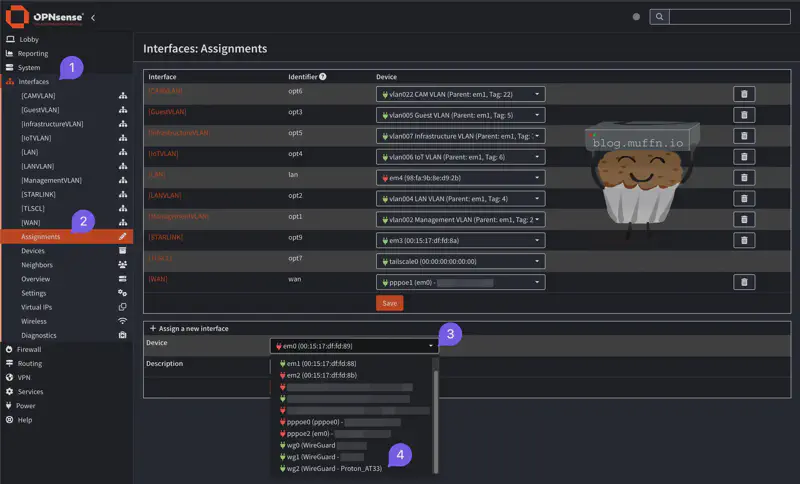Open the GuestVLAN device dropdown
Screen dimensions: 800x484
(x=460, y=115)
